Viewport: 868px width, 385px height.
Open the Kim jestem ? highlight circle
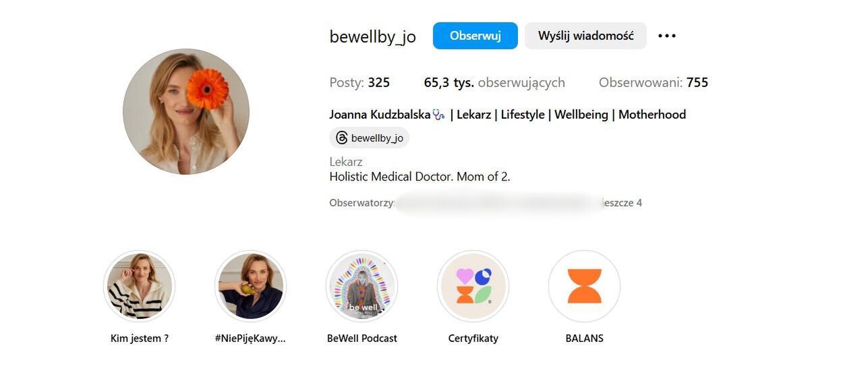click(140, 287)
